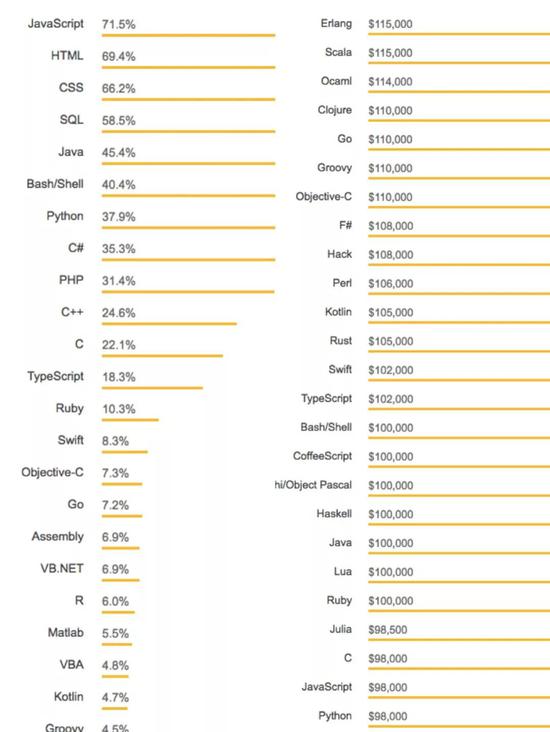Click the Python label in usage chart
Image resolution: width=550 pixels, height=732 pixels.
pos(65,216)
